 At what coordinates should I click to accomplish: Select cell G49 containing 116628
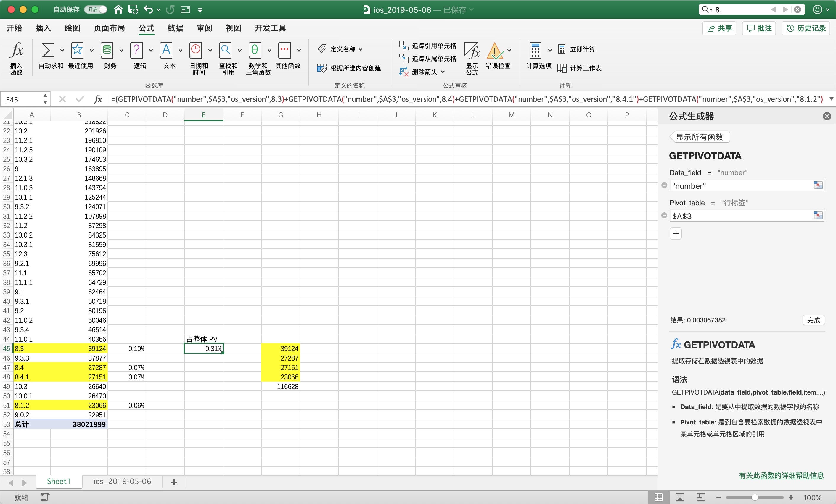point(280,386)
